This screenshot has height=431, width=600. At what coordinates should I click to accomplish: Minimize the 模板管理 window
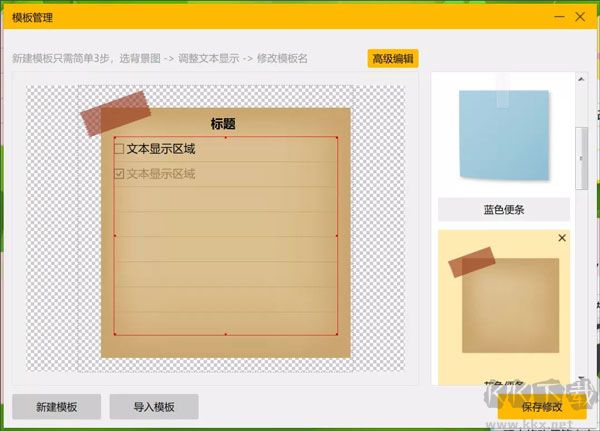click(x=559, y=17)
